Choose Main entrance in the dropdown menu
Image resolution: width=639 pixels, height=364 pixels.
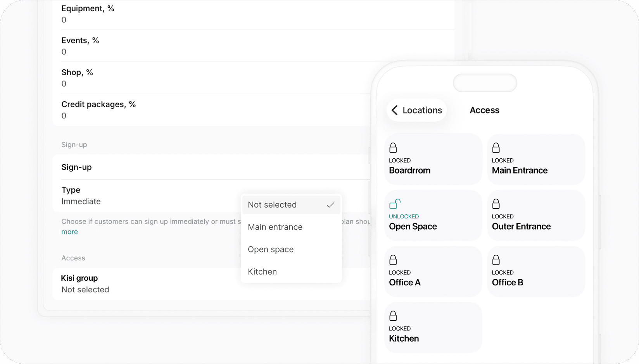tap(275, 227)
